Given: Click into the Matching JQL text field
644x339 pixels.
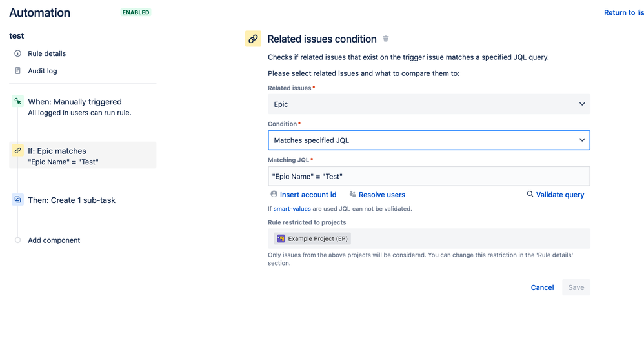Looking at the screenshot, I should pos(428,176).
